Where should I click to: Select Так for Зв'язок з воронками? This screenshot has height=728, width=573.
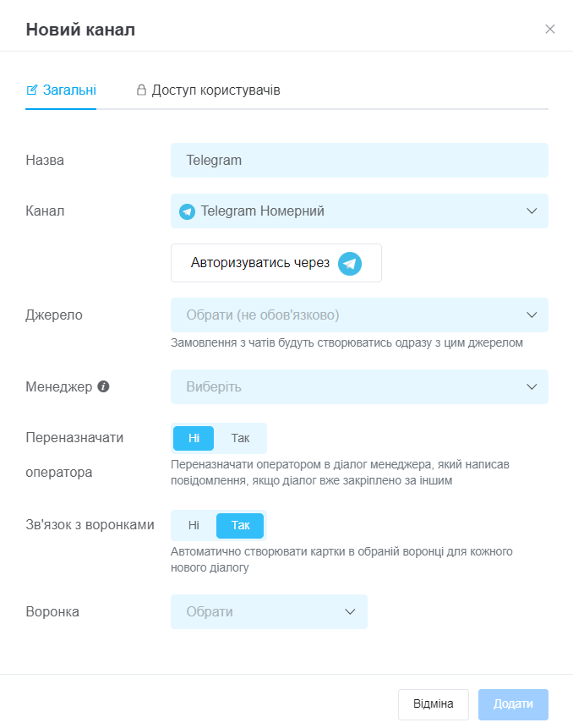coord(240,525)
